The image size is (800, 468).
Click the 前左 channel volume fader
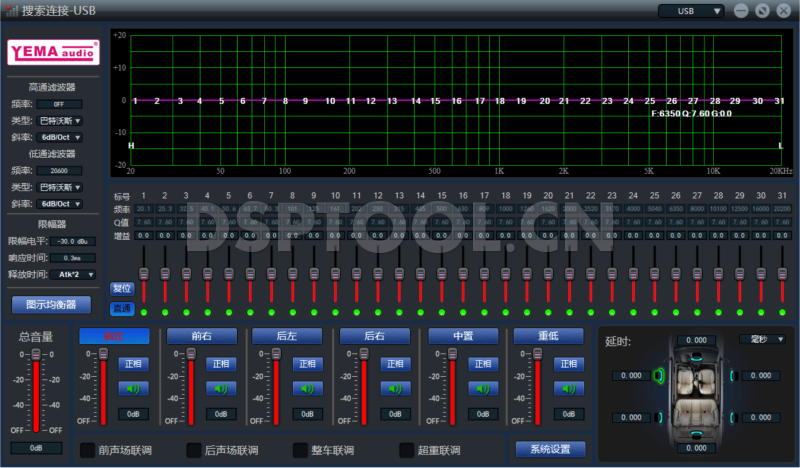[104, 386]
